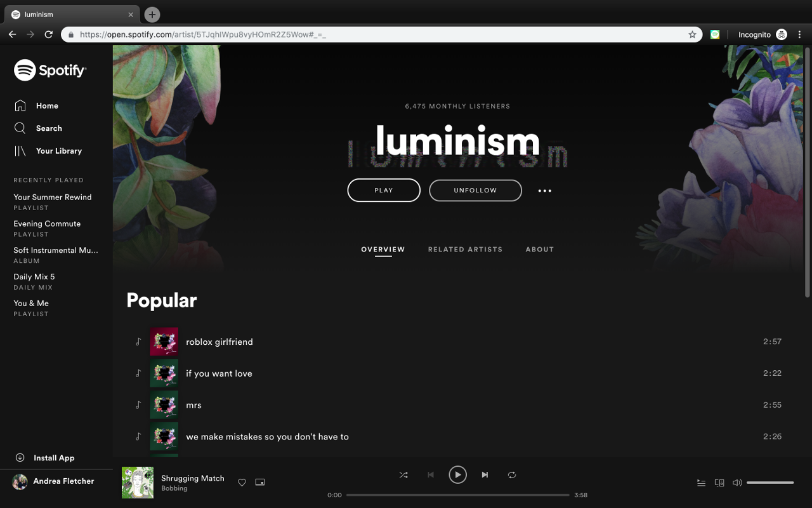Screen dimensions: 812x508
Task: Bookmark page with star icon
Action: [692, 34]
